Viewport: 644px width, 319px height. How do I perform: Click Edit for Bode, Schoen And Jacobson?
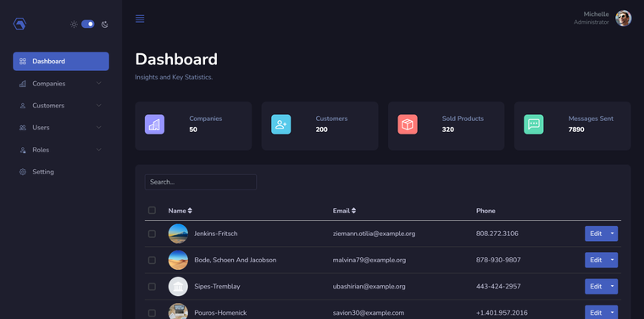(x=596, y=260)
